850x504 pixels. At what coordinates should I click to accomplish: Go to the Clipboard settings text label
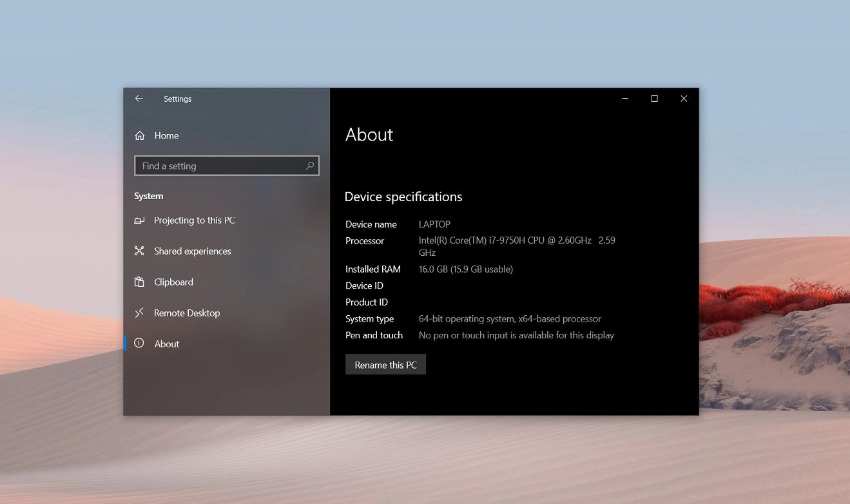coord(173,282)
